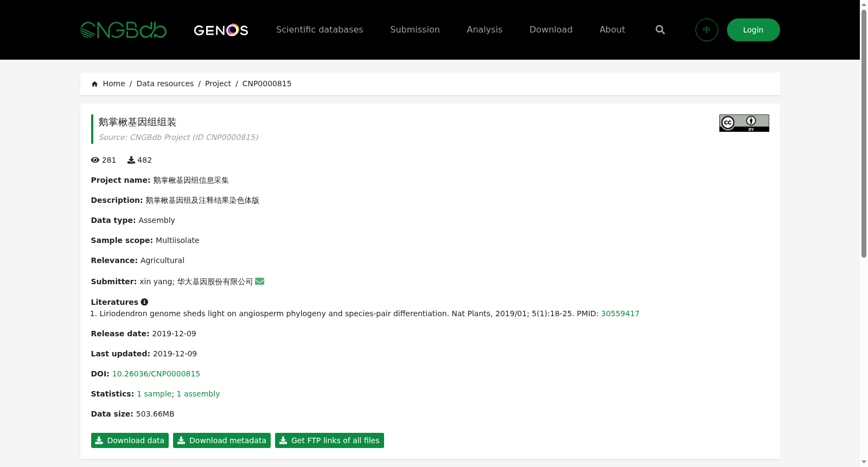Open the CNGBdb logo homepage

(x=123, y=30)
